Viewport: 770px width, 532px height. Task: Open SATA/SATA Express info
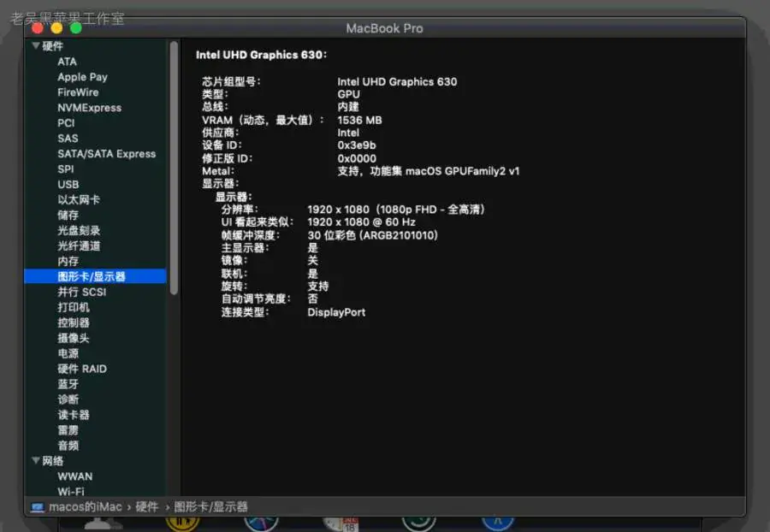[106, 154]
